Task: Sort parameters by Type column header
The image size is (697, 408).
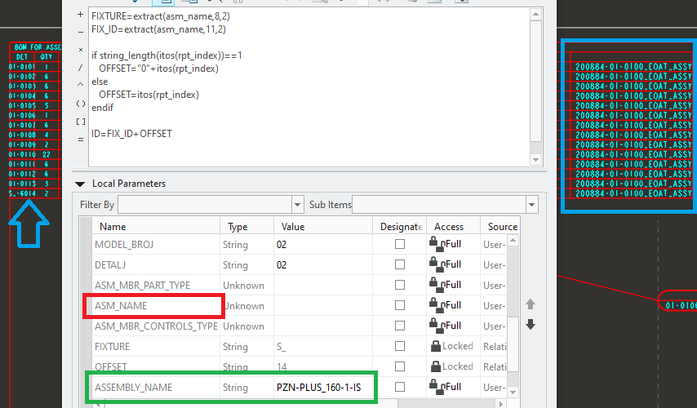Action: pyautogui.click(x=247, y=227)
